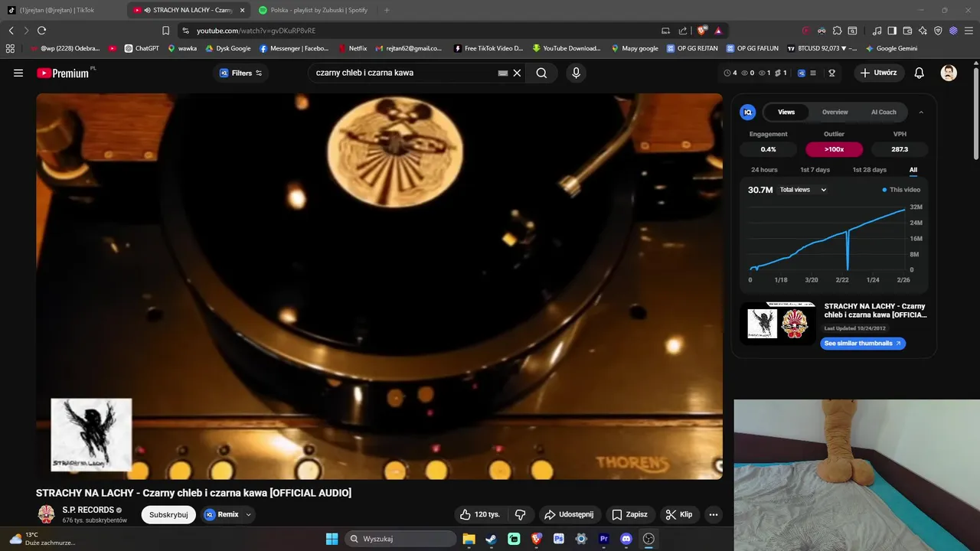The width and height of the screenshot is (980, 551).
Task: Toggle browser sidebar panel icon
Action: (x=892, y=31)
